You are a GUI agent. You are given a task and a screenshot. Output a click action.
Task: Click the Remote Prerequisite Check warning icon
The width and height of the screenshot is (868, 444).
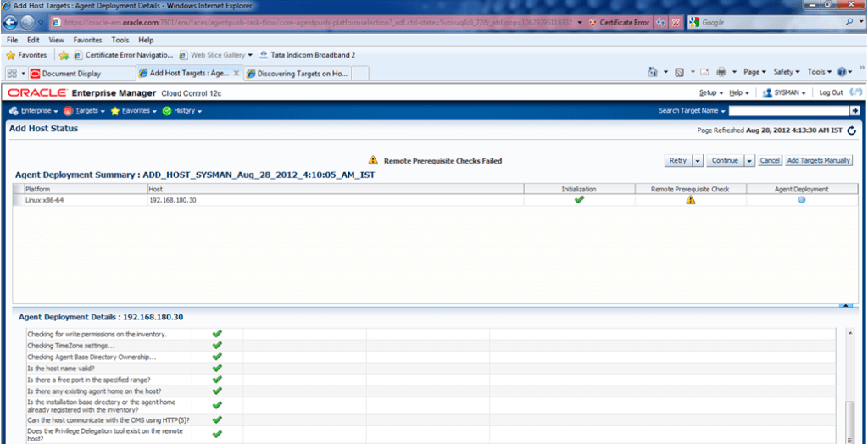point(690,201)
